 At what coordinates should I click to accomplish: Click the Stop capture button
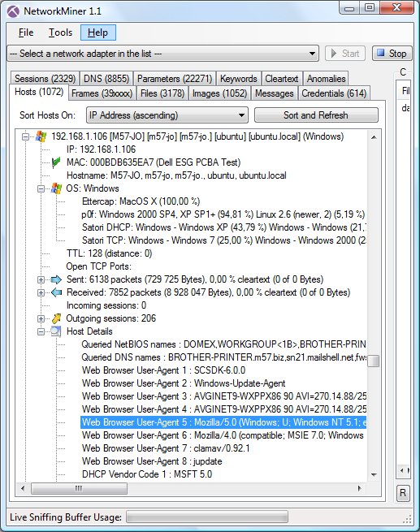(x=392, y=54)
